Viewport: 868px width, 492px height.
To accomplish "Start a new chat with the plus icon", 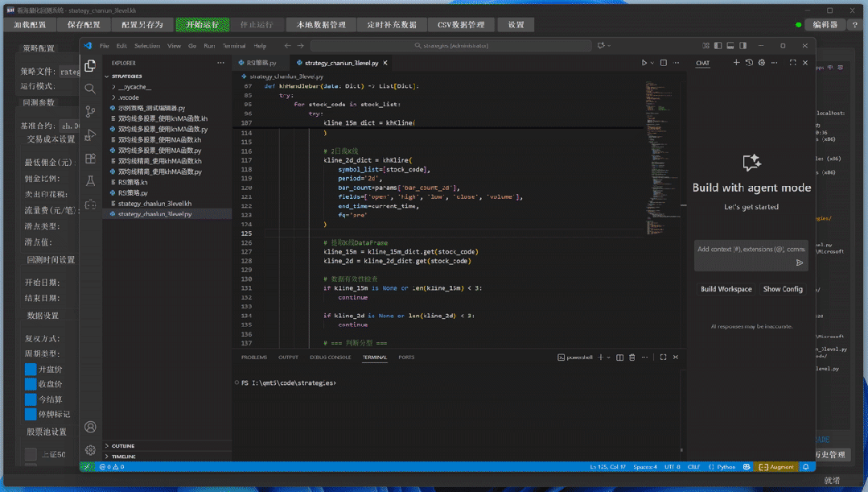I will pyautogui.click(x=736, y=63).
